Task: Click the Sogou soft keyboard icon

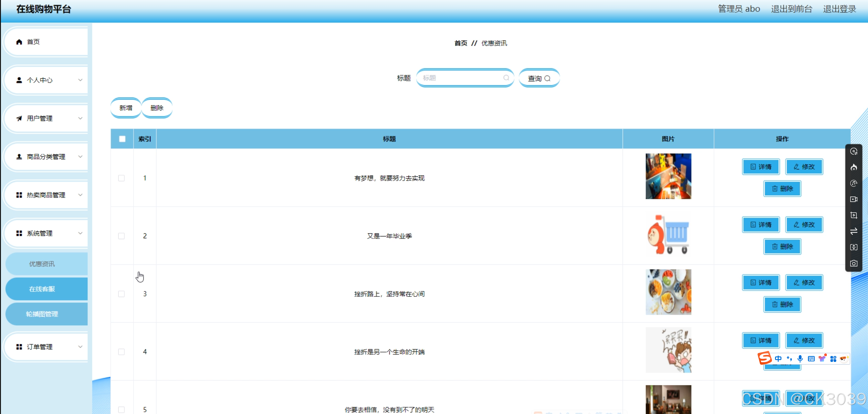Action: [x=811, y=359]
